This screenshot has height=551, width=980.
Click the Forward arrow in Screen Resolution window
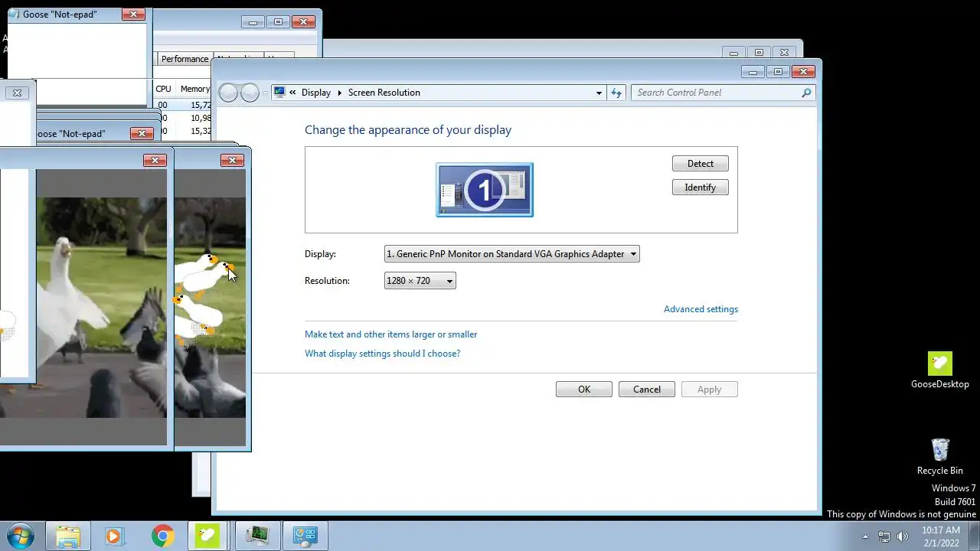(x=250, y=93)
